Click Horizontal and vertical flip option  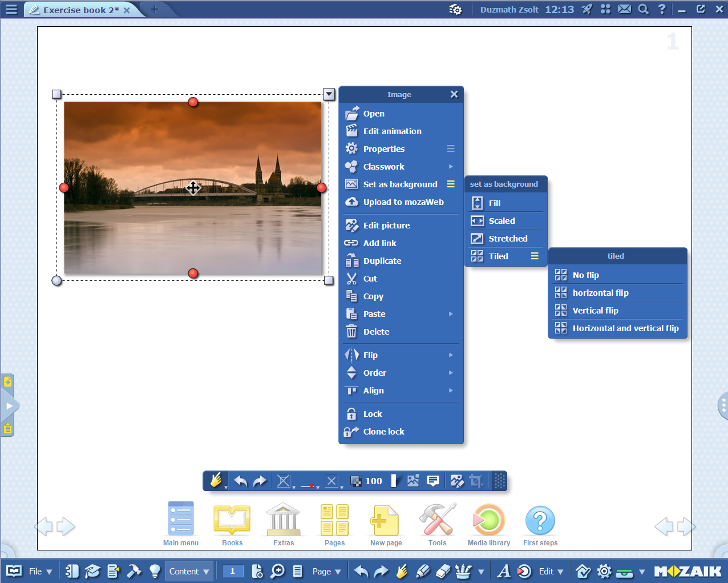625,328
